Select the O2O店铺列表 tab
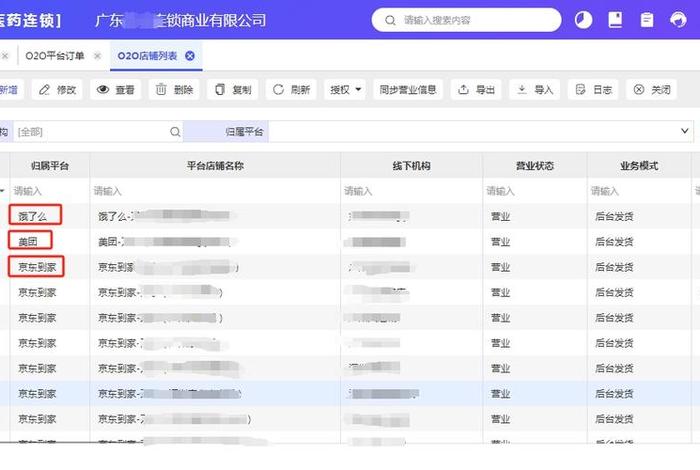 coord(147,56)
